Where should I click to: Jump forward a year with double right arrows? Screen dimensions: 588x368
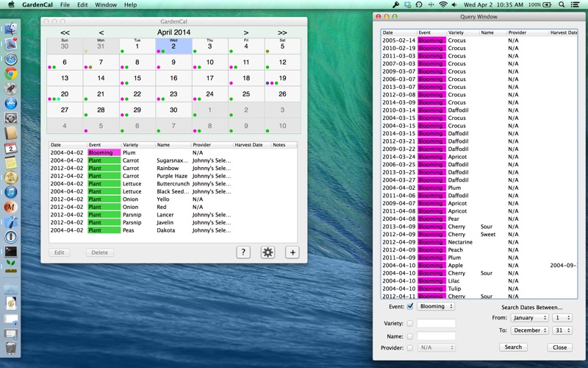pyautogui.click(x=282, y=32)
